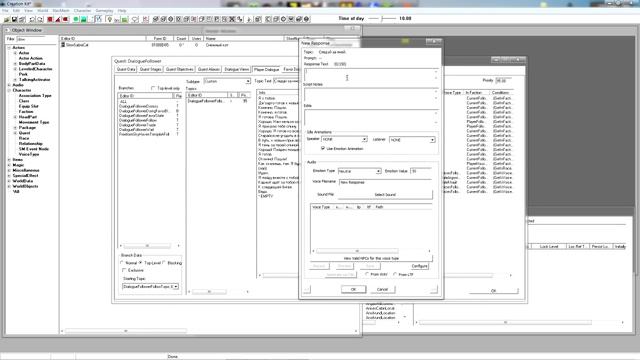Adjust the Time of day slider
The image size is (640, 360).
(382, 18)
